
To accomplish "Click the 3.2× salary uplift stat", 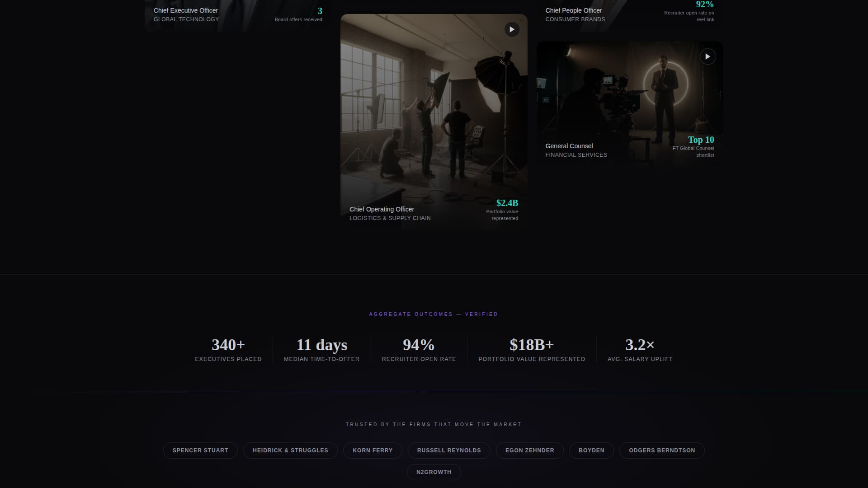I will tap(640, 350).
